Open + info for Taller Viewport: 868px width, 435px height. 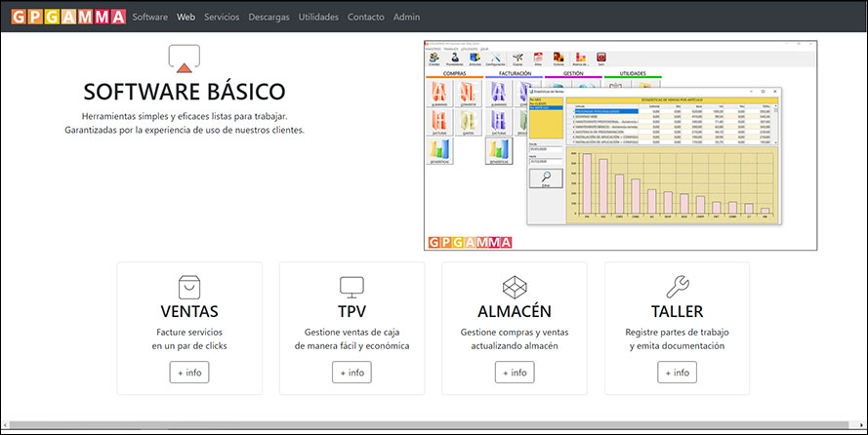[677, 373]
